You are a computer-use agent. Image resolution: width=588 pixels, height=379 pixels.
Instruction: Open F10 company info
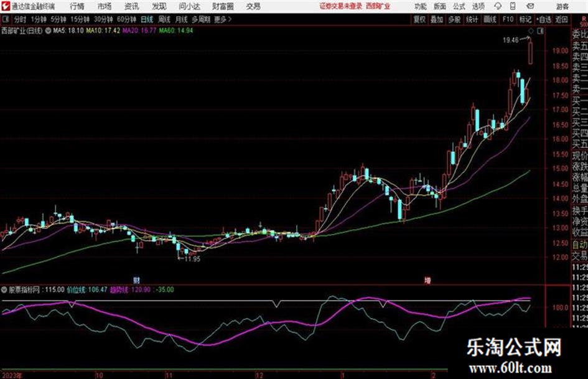(508, 19)
